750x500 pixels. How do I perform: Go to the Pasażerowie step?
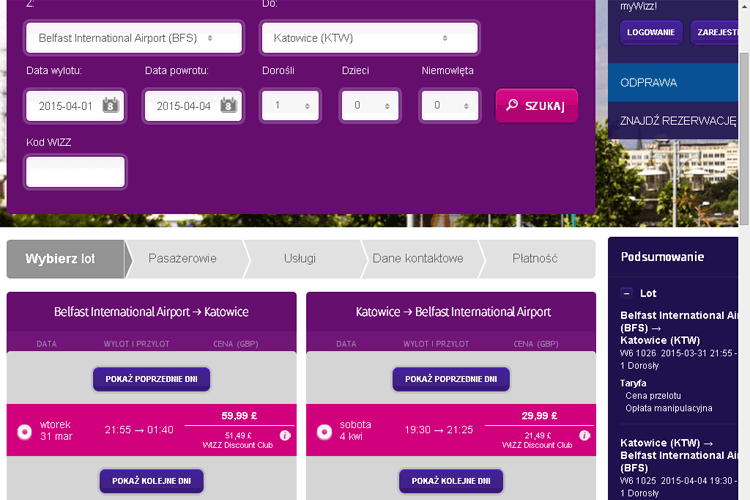point(182,258)
